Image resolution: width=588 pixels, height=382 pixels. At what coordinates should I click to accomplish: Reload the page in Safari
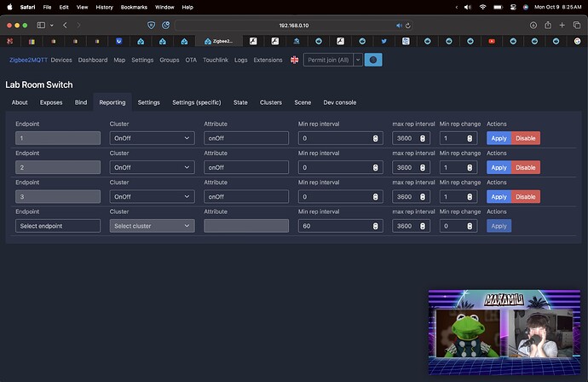click(408, 26)
